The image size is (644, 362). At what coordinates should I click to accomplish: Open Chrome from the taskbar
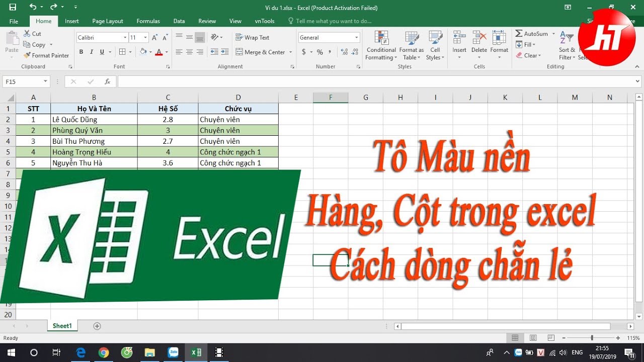click(104, 352)
